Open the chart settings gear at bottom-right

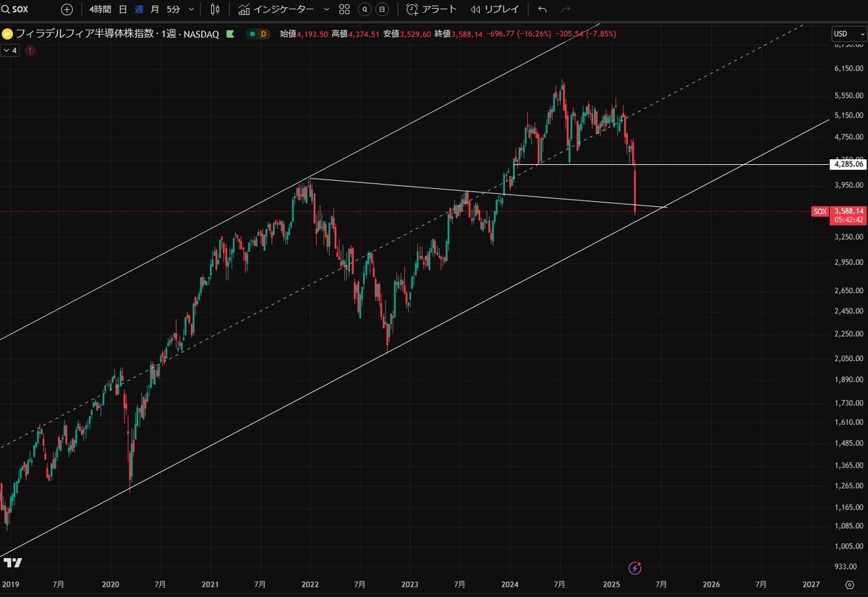(x=849, y=584)
